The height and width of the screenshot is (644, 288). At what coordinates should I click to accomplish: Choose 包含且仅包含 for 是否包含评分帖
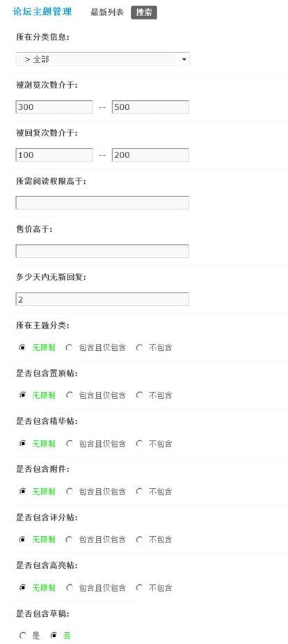point(70,540)
